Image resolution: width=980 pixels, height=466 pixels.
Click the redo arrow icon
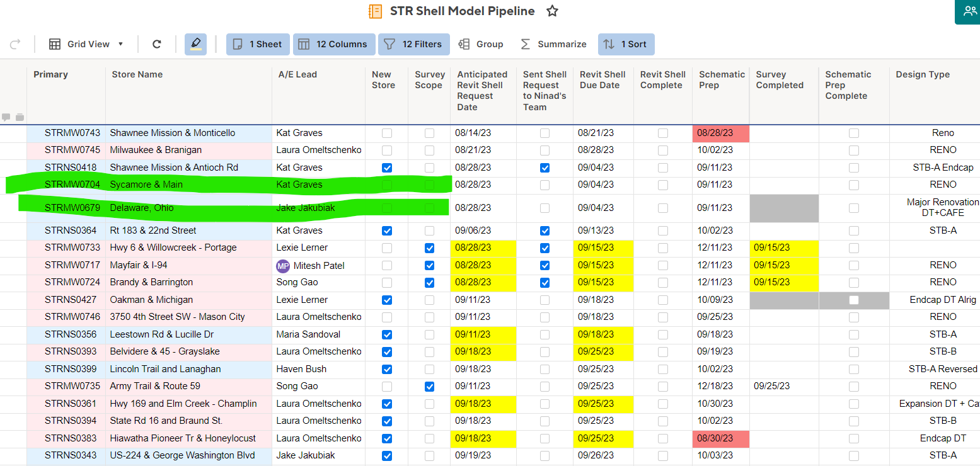pos(15,44)
